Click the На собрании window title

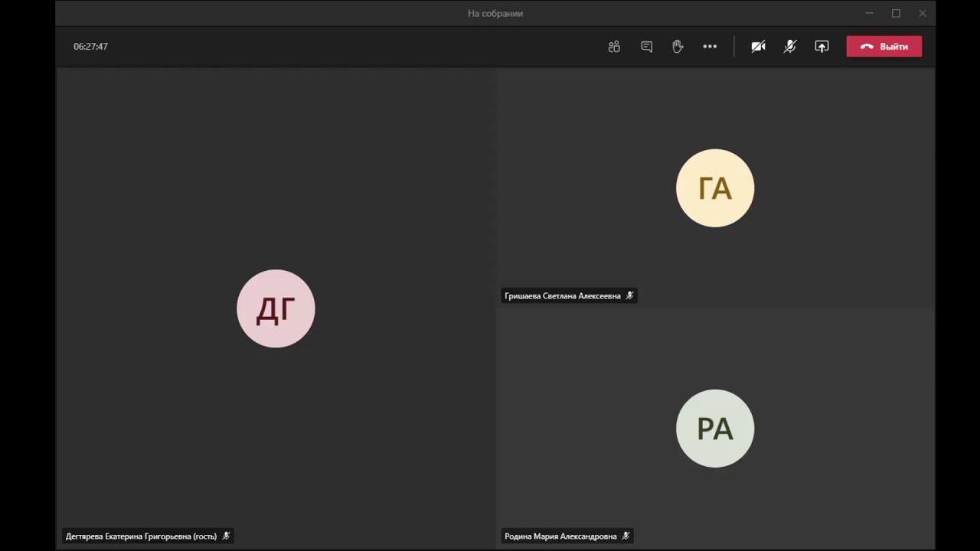495,13
